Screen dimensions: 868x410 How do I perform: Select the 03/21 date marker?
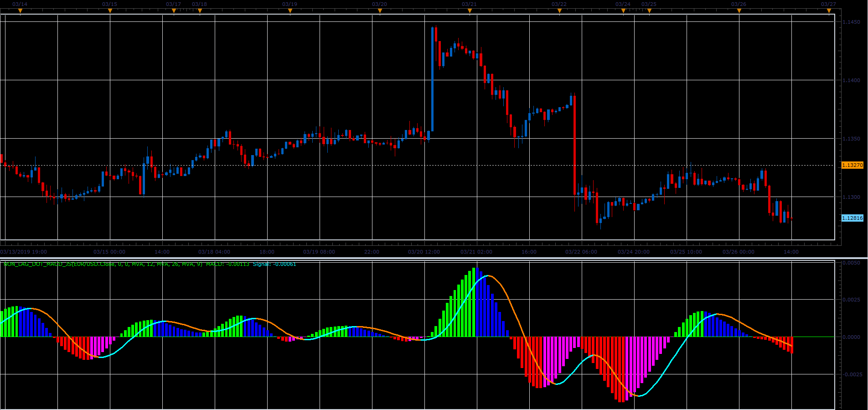tap(470, 11)
